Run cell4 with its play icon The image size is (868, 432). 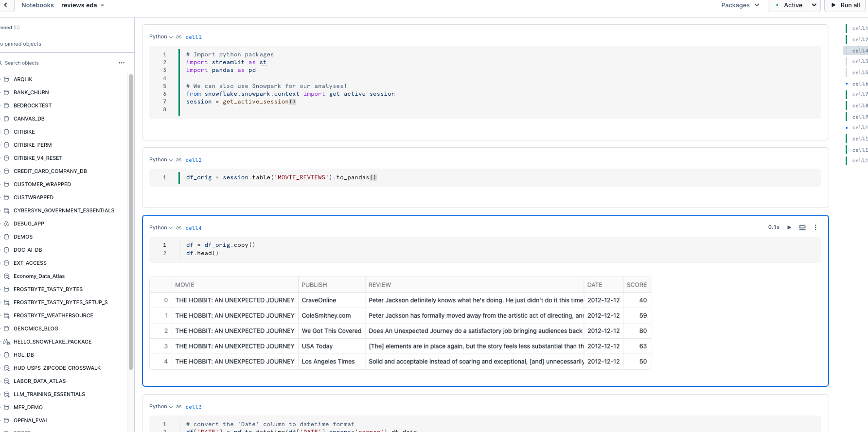[789, 227]
